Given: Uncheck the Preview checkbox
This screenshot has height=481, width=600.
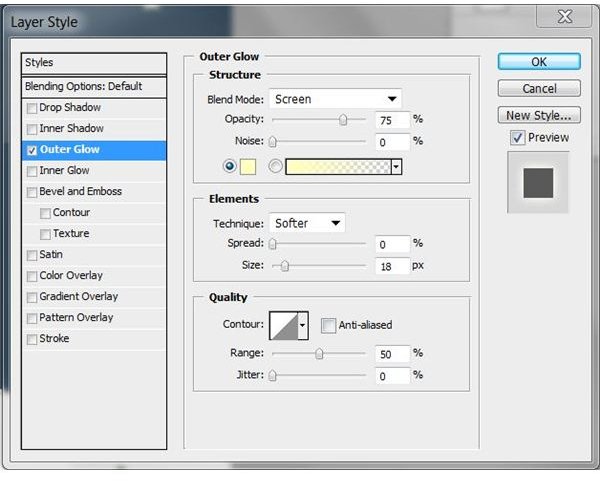Looking at the screenshot, I should pos(517,138).
